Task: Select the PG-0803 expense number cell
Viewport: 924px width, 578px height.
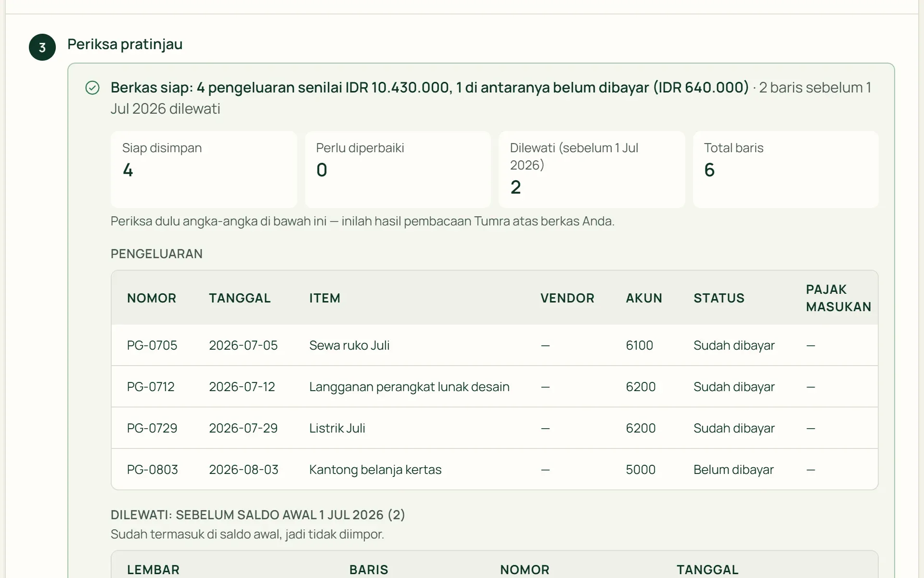Action: click(x=153, y=470)
